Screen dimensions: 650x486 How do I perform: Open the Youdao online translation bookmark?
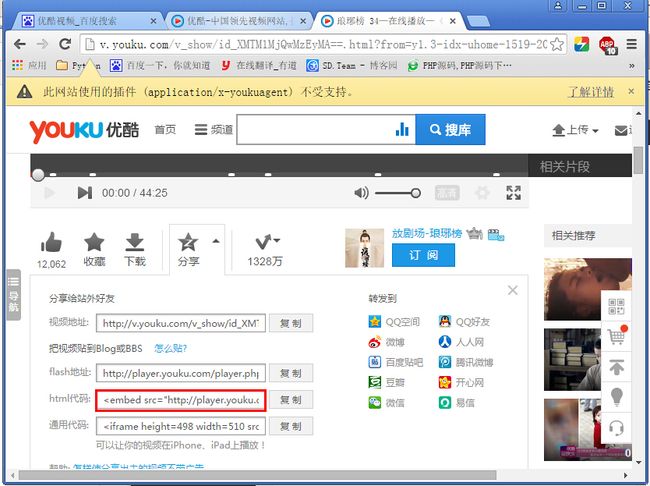click(259, 66)
